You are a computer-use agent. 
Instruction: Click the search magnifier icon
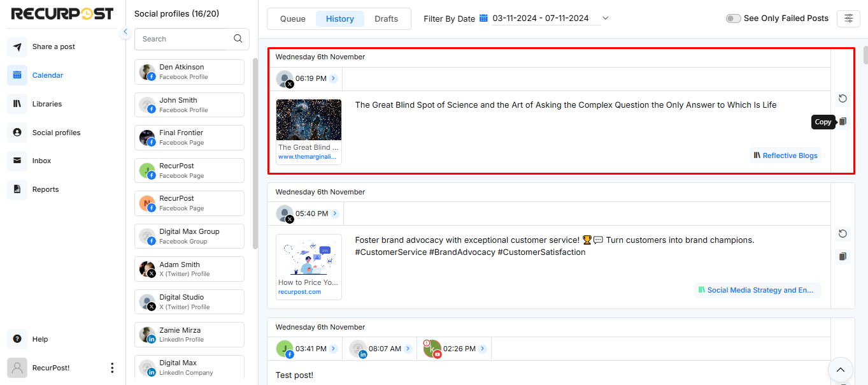pyautogui.click(x=238, y=39)
